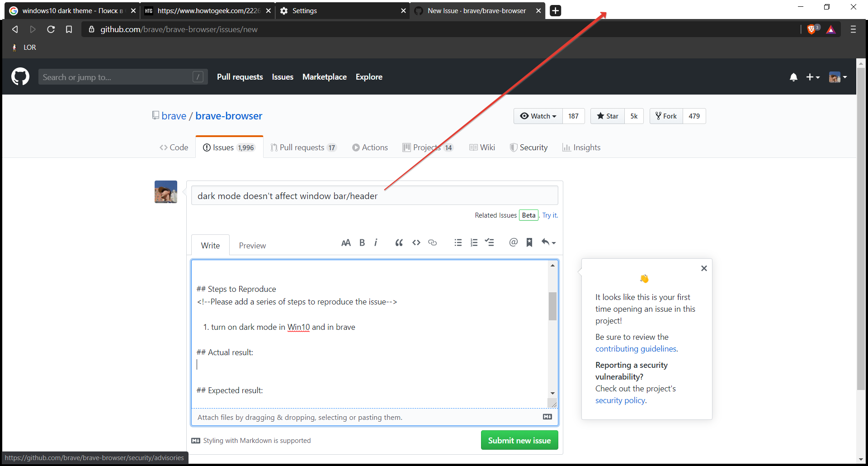Apply italic formatting
Image resolution: width=868 pixels, height=466 pixels.
[376, 243]
